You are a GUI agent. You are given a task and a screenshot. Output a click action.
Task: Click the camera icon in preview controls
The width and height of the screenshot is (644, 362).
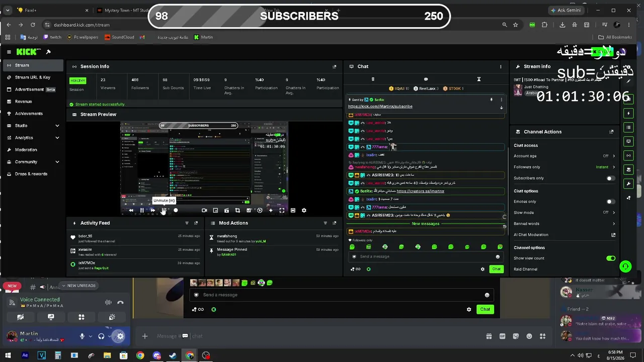(204, 211)
